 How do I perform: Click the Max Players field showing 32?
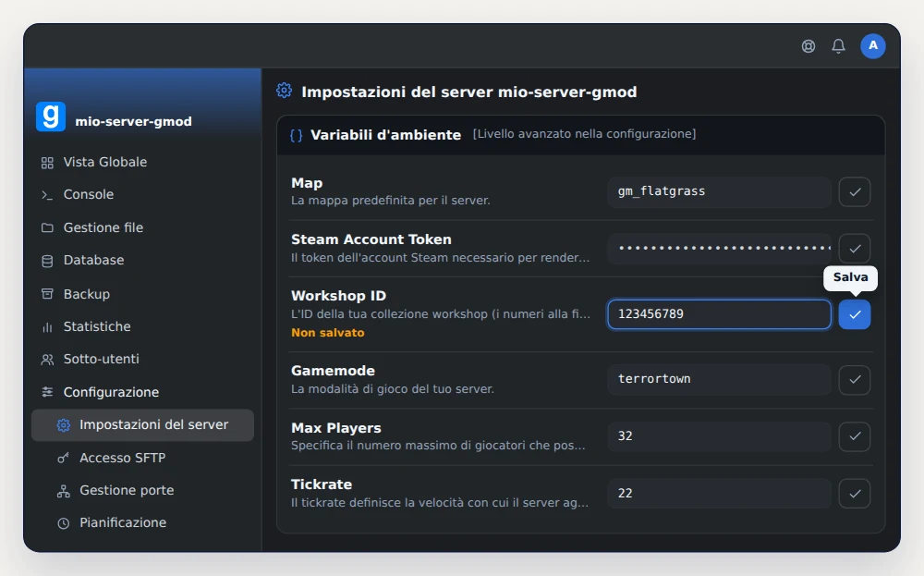[719, 436]
